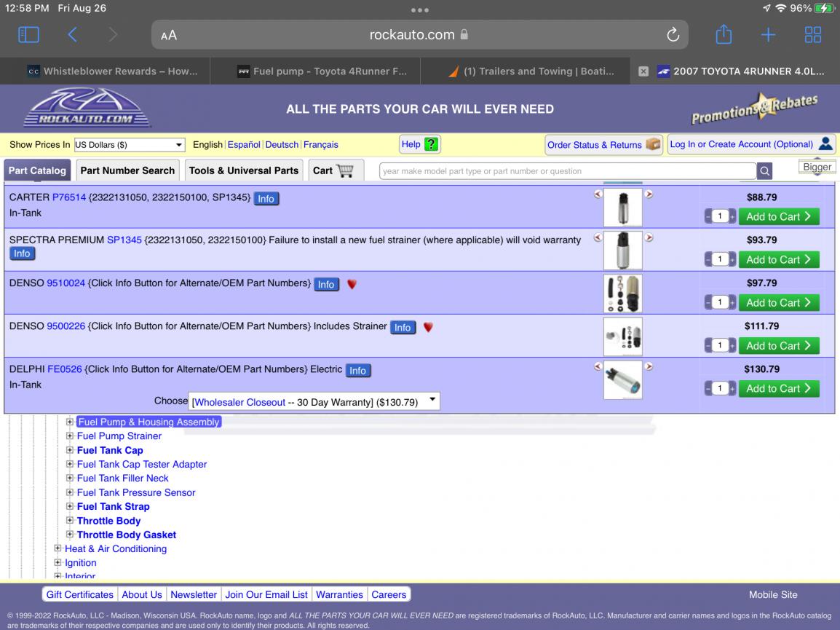Open the Show Prices In currency dropdown
The height and width of the screenshot is (630, 840).
(x=129, y=145)
